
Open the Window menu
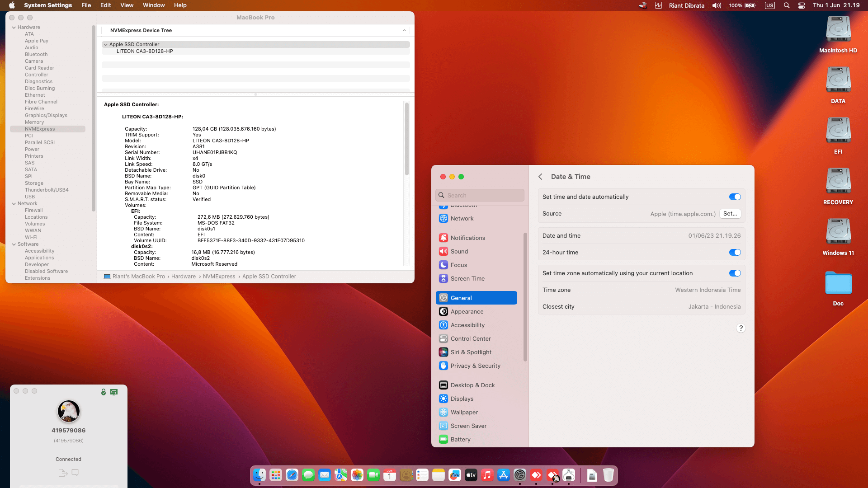(154, 5)
